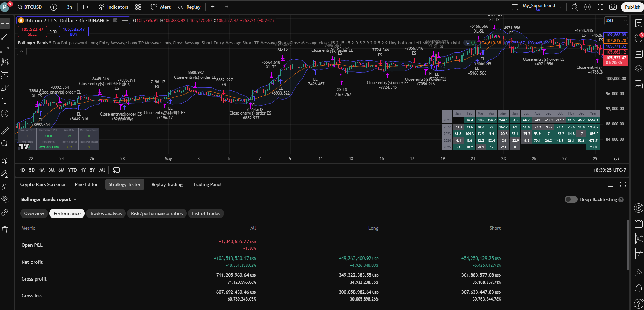Click the red SELL price button
Screen dimensions: 644x310
pos(33,32)
